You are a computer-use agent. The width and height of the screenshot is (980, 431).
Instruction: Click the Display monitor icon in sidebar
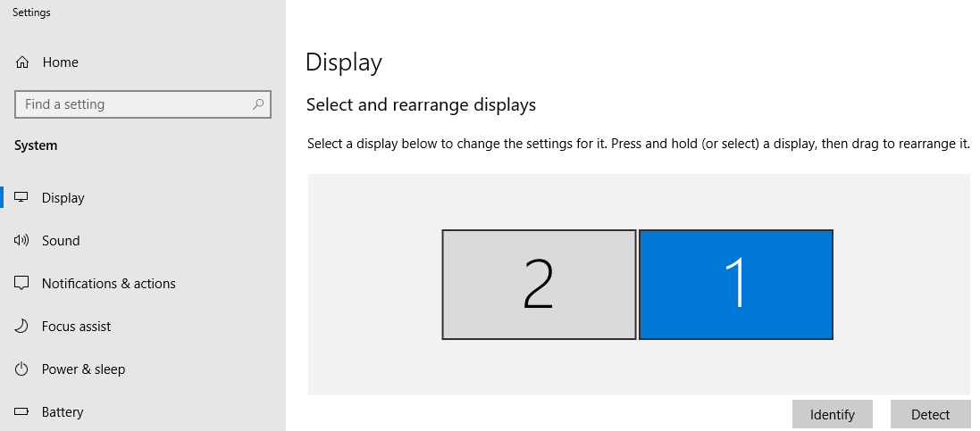22,198
